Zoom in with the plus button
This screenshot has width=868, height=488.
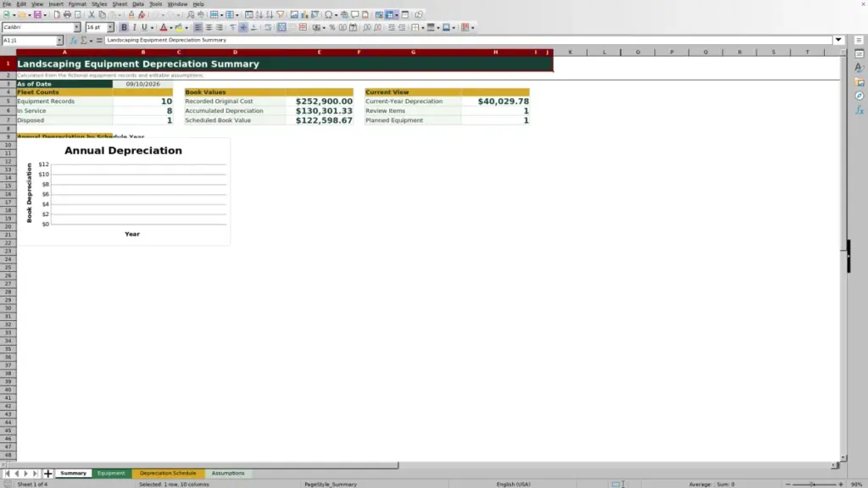coord(840,485)
